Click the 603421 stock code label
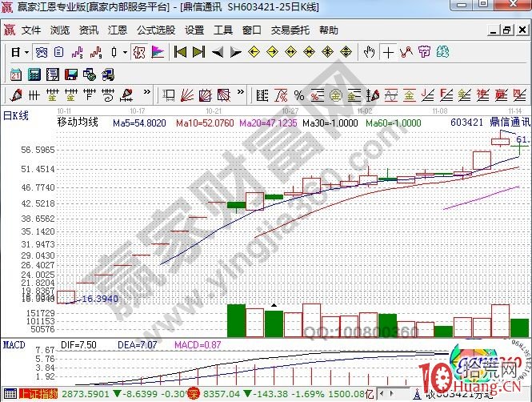 coord(466,123)
